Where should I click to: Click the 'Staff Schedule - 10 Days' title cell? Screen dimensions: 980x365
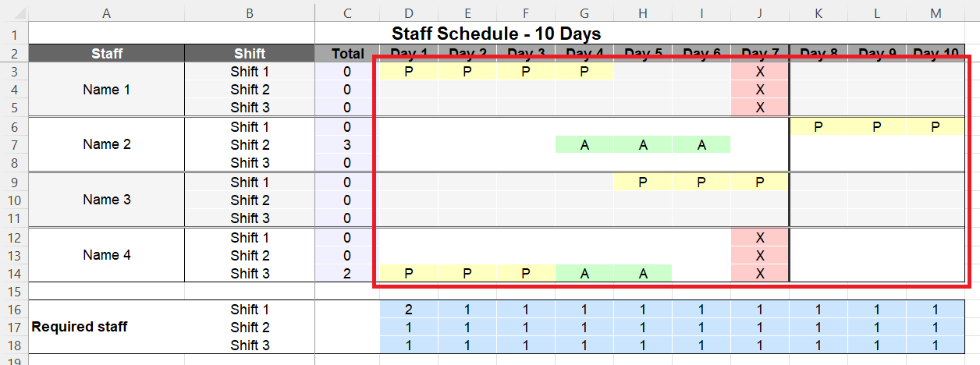click(496, 34)
